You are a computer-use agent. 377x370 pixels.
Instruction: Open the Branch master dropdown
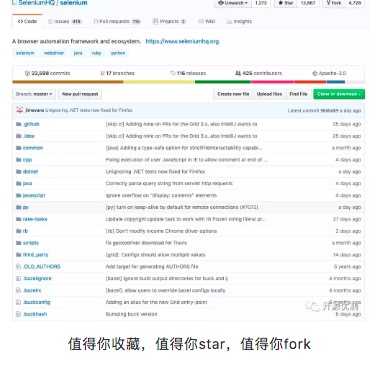point(34,94)
